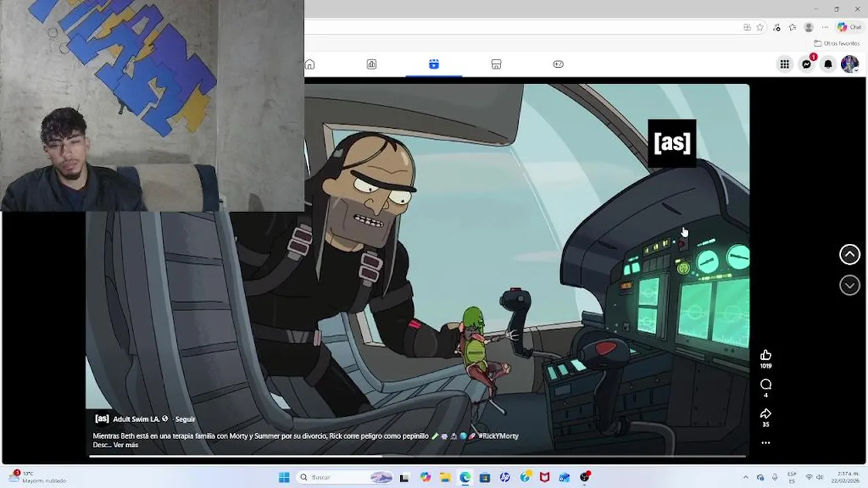This screenshot has height=488, width=868.
Task: Add page to favorites star icon
Action: pos(760,27)
